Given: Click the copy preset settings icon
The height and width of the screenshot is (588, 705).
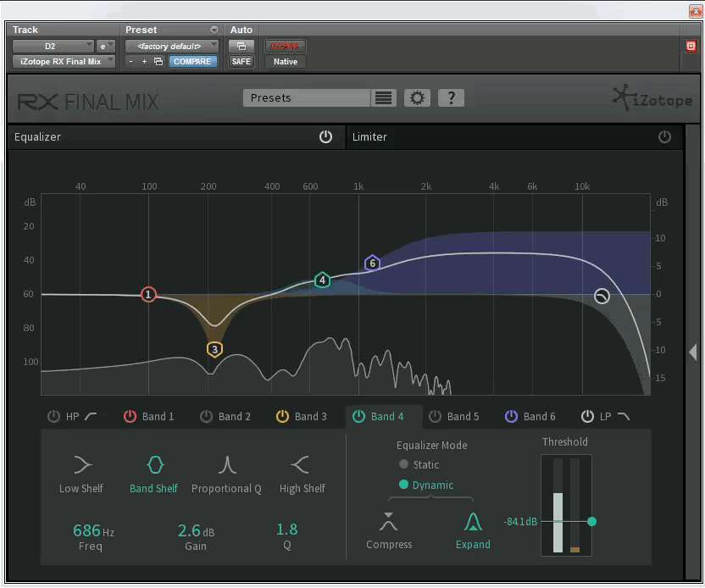Looking at the screenshot, I should [158, 62].
